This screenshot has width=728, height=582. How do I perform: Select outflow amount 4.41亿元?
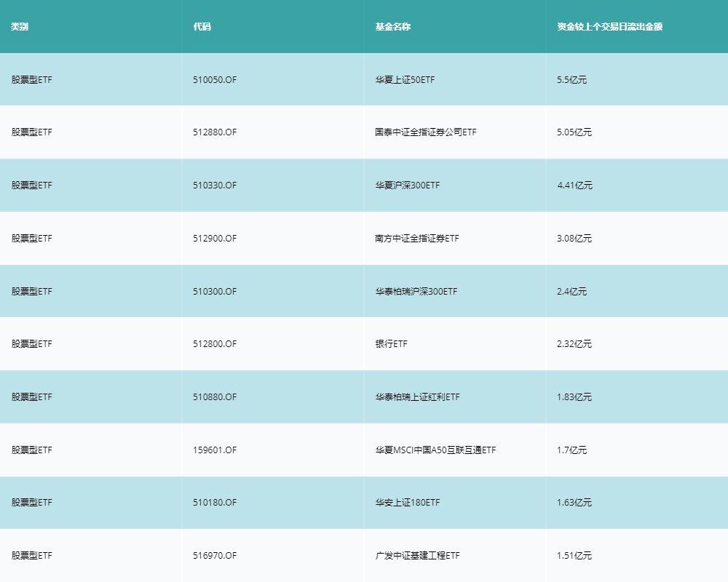click(575, 186)
